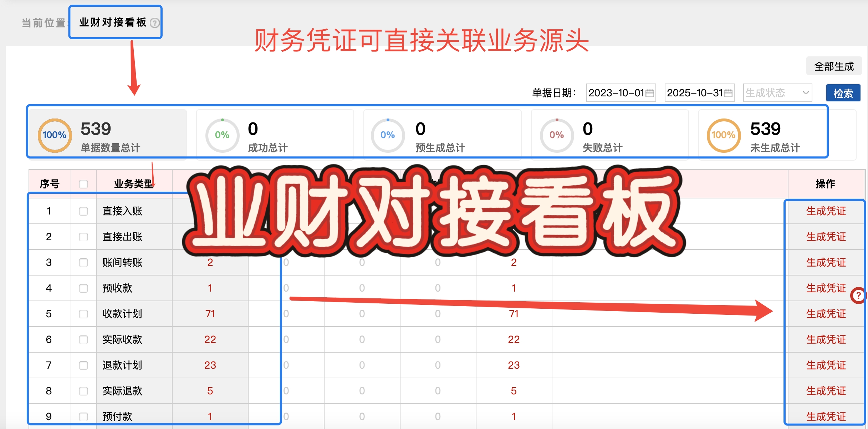Select the 预生成总计 summary card

pyautogui.click(x=442, y=135)
